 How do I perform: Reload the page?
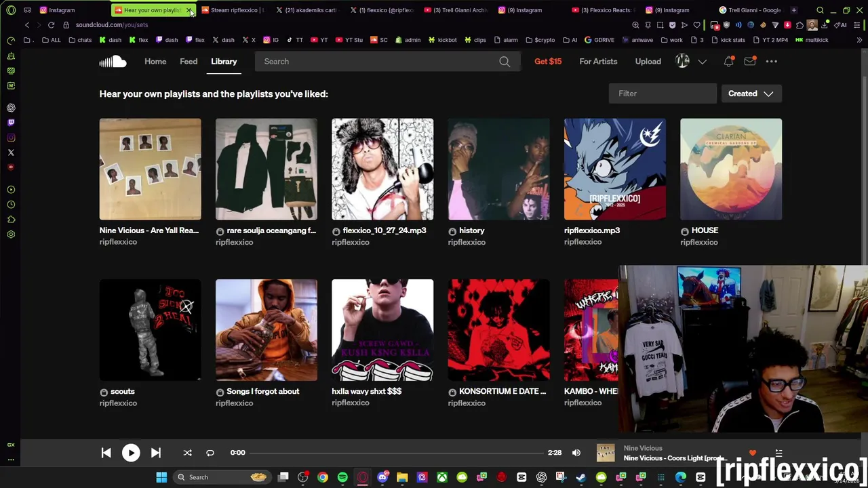click(x=51, y=25)
